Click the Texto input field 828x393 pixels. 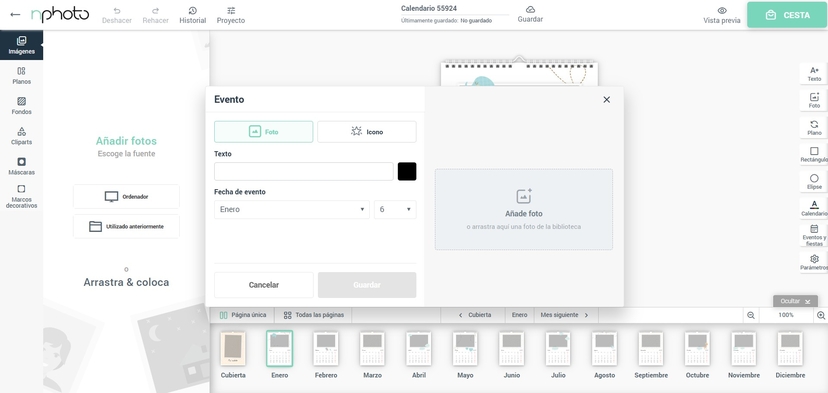click(304, 171)
